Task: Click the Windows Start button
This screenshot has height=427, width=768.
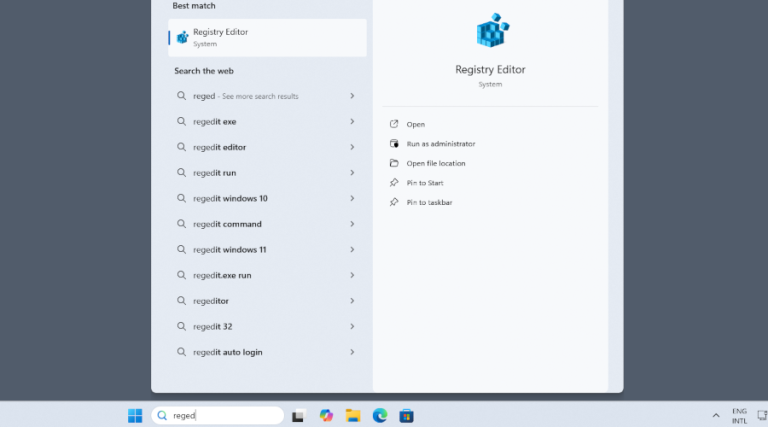Action: [x=135, y=416]
